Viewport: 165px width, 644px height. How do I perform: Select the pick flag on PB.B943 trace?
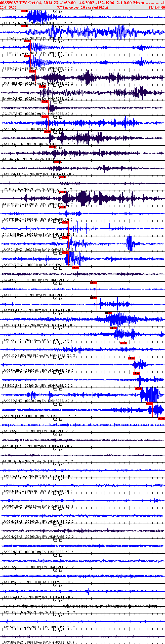27,56
